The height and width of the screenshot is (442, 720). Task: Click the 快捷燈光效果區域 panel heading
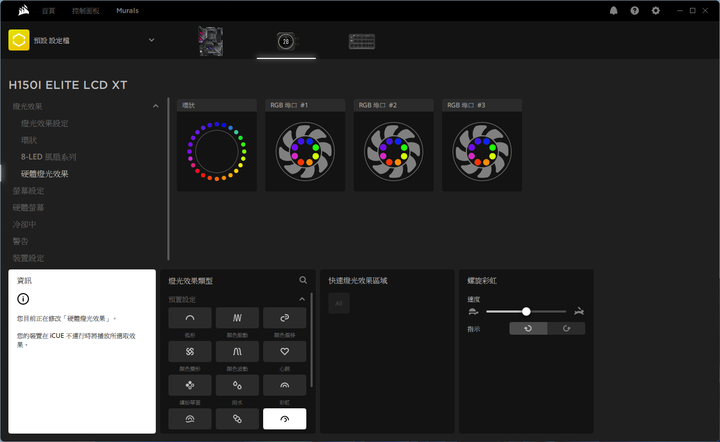click(358, 280)
